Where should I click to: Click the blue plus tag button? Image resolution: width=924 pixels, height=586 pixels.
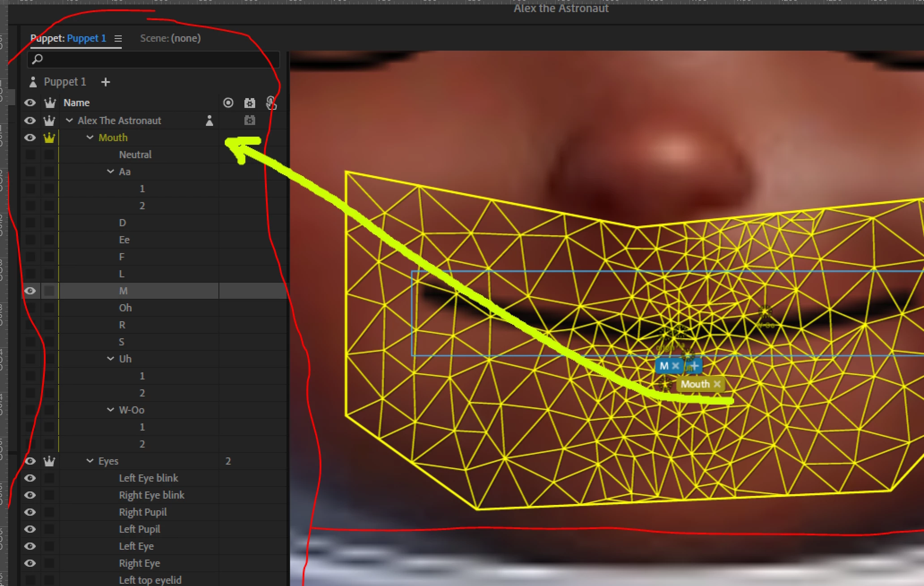(x=694, y=366)
